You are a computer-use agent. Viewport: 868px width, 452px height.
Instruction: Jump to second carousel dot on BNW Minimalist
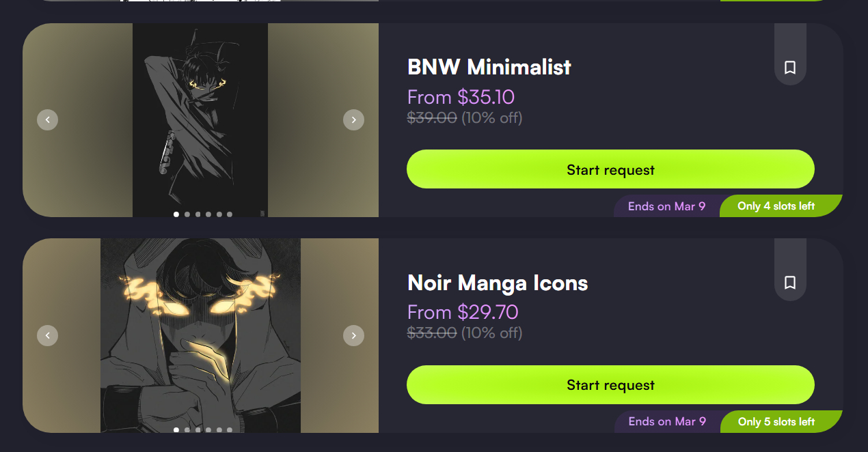[187, 214]
